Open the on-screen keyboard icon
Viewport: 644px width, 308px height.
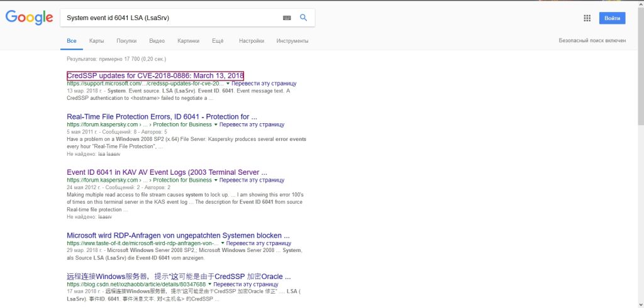pyautogui.click(x=287, y=18)
